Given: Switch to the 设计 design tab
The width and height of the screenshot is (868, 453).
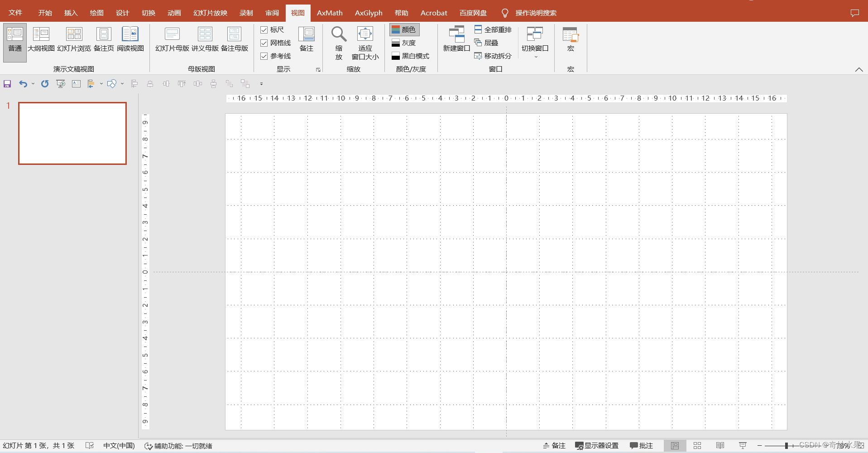Looking at the screenshot, I should [123, 13].
